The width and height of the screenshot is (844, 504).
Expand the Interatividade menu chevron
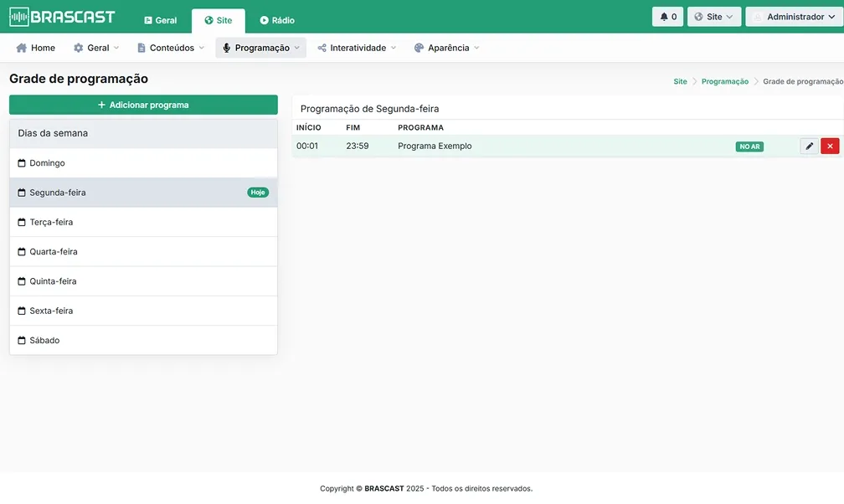pos(394,48)
